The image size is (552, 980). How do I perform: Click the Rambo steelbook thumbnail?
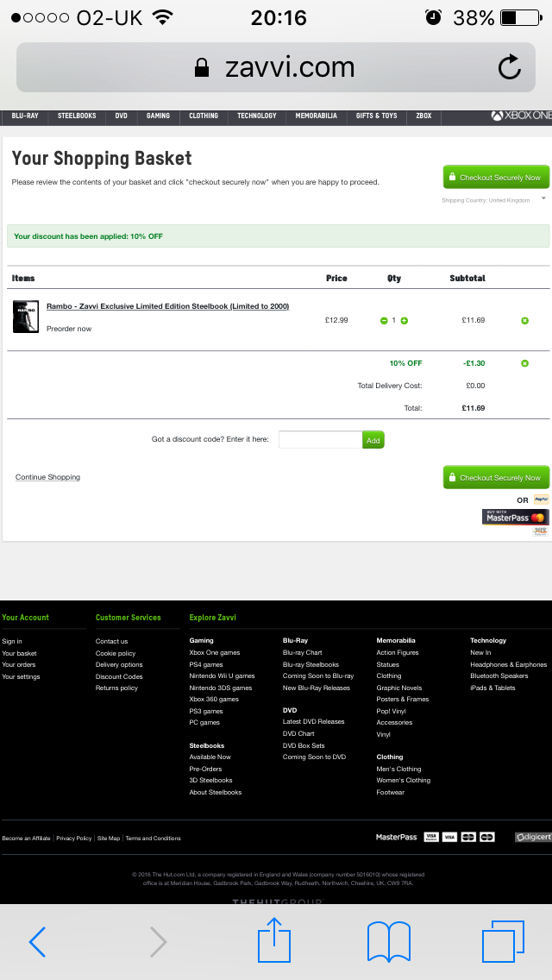pos(26,317)
